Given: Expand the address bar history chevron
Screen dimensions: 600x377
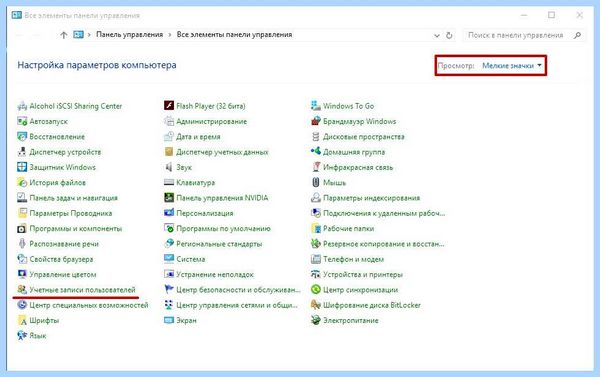Looking at the screenshot, I should point(437,36).
